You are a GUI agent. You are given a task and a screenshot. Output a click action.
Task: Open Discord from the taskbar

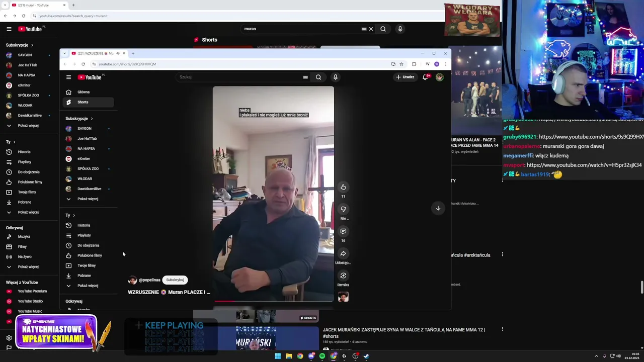click(311, 356)
